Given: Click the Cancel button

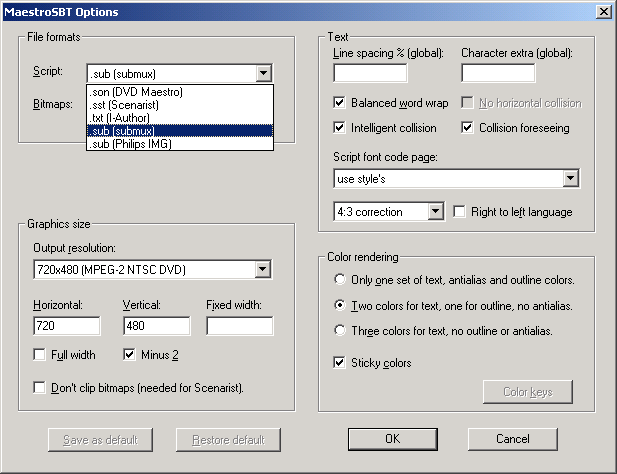Looking at the screenshot, I should pyautogui.click(x=513, y=439).
